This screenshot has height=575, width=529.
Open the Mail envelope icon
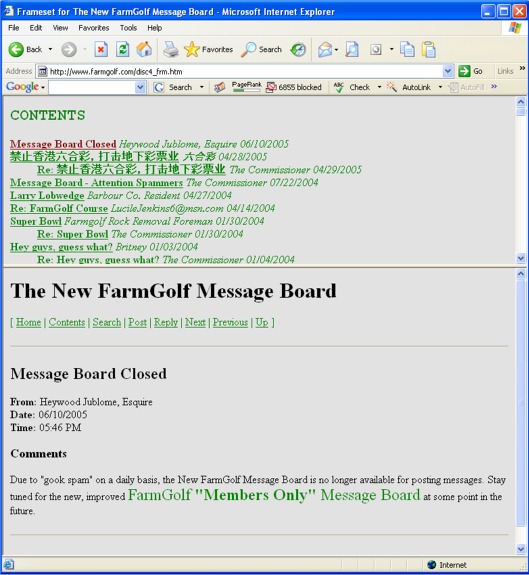coord(325,50)
